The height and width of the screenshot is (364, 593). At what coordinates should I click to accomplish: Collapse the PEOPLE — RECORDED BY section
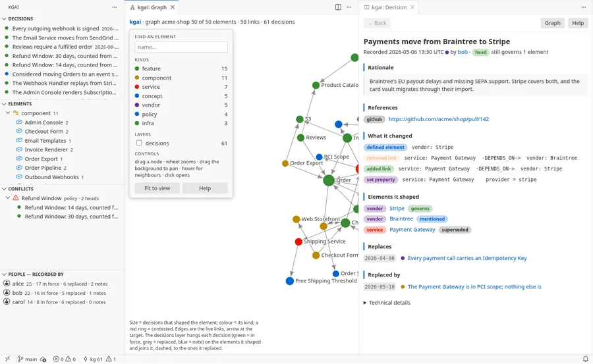[x=62, y=274]
